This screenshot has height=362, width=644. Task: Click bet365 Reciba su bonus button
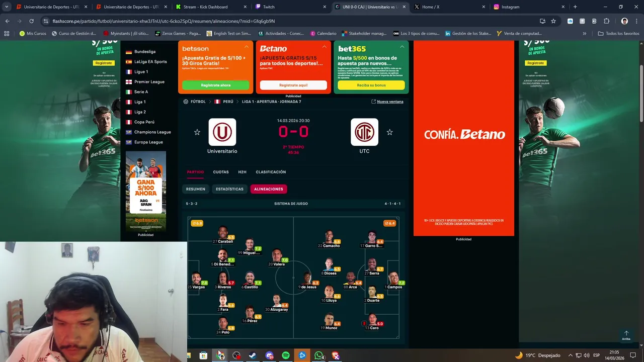click(x=371, y=85)
